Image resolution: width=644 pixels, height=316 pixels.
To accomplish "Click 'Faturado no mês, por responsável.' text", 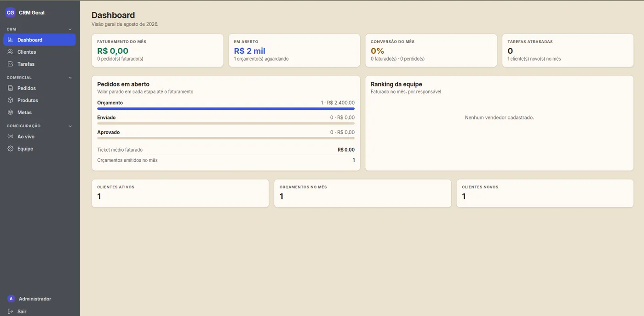I will [x=407, y=92].
